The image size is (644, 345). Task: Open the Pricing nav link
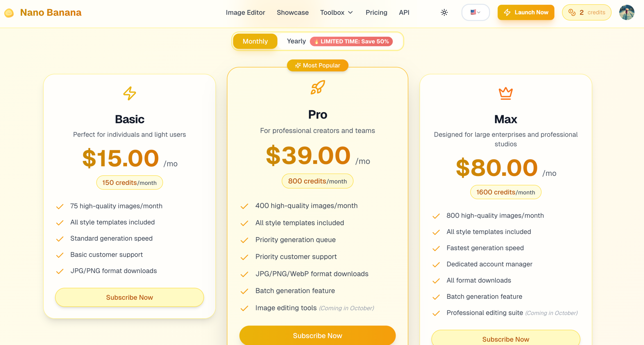click(376, 13)
